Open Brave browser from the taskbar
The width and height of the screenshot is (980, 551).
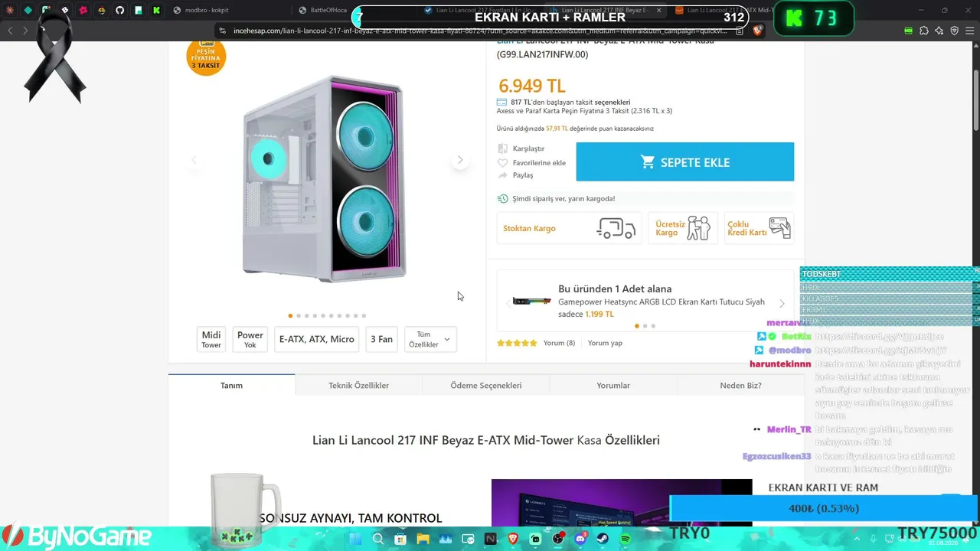513,539
